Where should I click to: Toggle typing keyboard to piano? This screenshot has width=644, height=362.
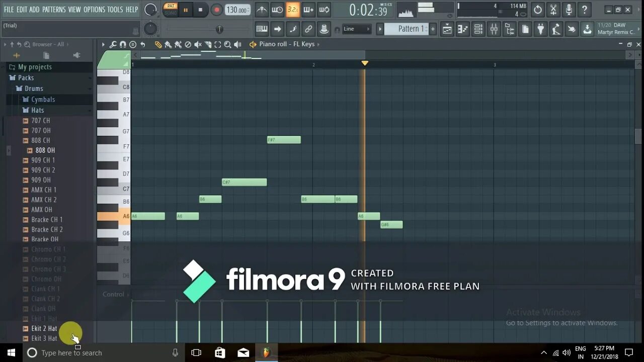[262, 29]
